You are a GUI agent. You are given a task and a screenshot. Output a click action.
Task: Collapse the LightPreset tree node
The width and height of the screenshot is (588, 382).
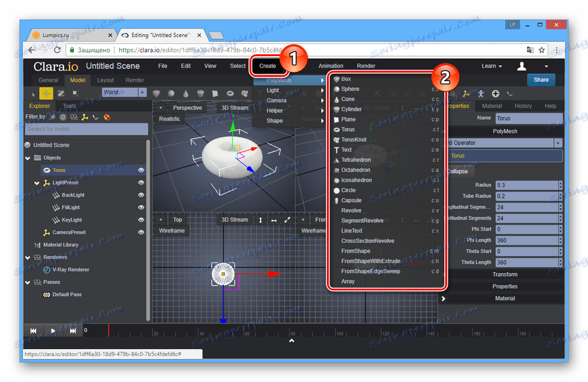tap(37, 183)
